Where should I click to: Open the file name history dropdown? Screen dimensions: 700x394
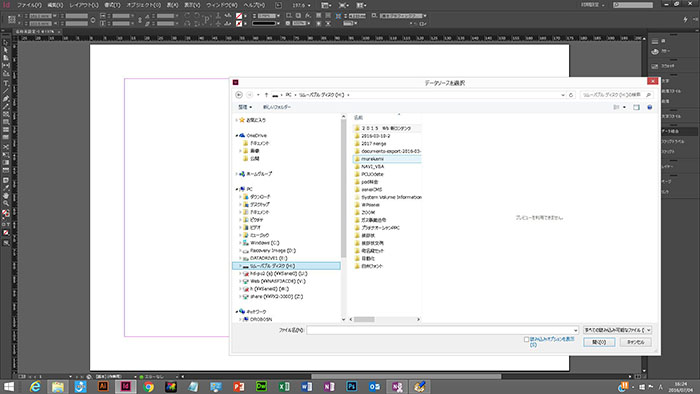coord(575,330)
